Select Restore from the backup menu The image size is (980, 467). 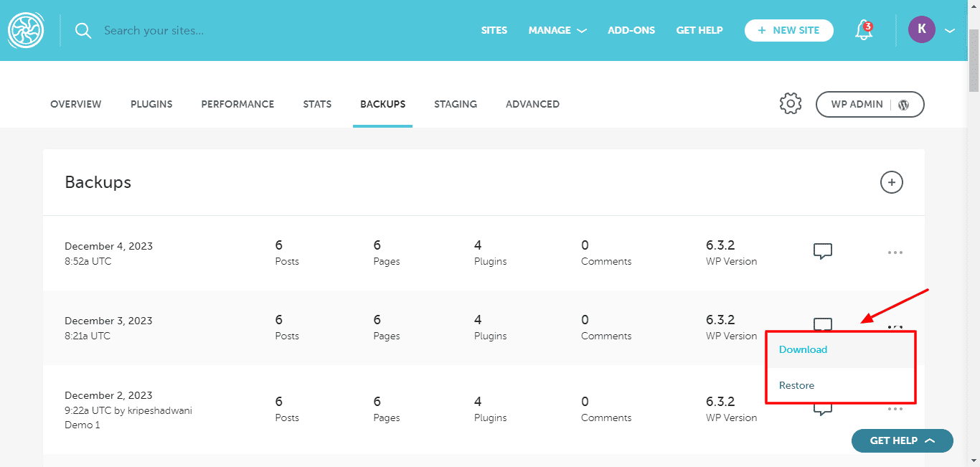796,385
